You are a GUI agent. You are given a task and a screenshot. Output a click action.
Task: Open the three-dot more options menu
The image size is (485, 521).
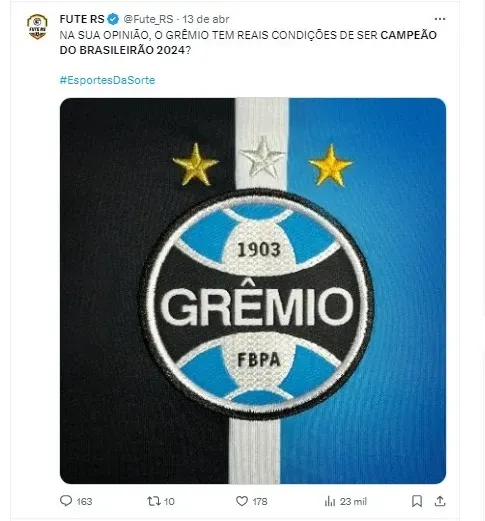click(x=440, y=19)
